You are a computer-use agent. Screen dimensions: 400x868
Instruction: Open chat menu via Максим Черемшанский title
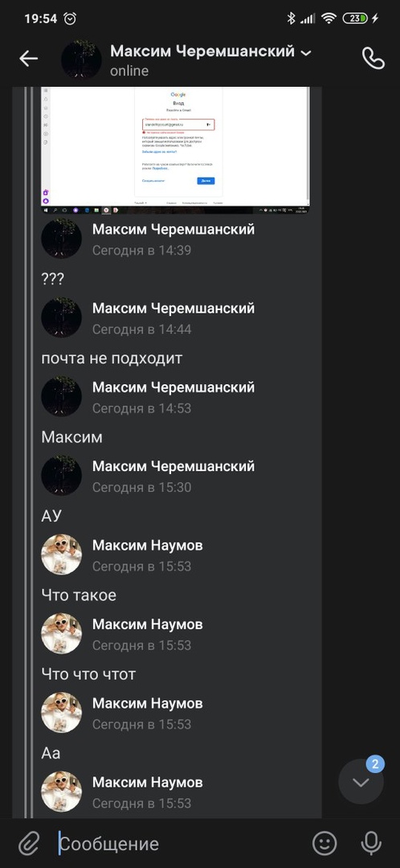tap(202, 51)
